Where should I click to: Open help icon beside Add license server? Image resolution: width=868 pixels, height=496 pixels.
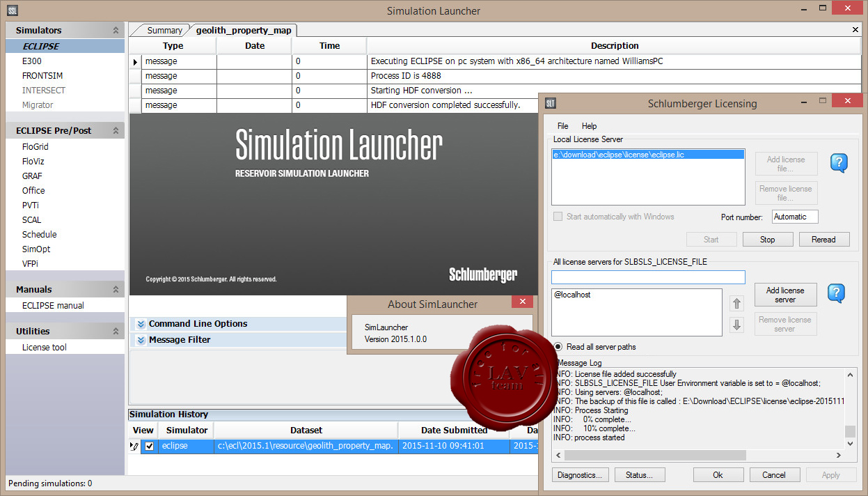(x=836, y=293)
